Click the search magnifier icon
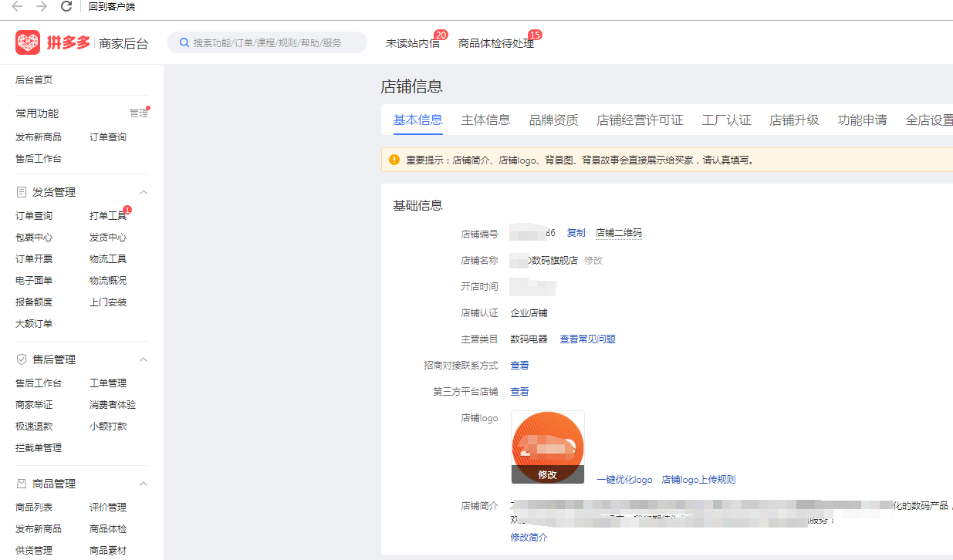 pos(184,42)
